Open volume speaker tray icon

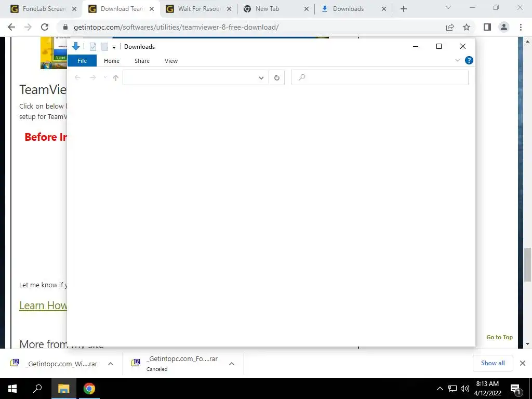click(465, 389)
